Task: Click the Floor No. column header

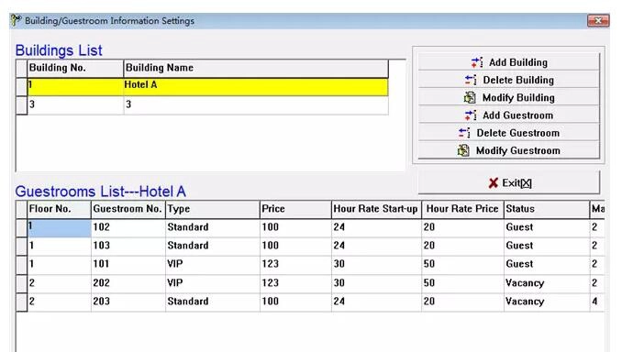Action: [59, 209]
